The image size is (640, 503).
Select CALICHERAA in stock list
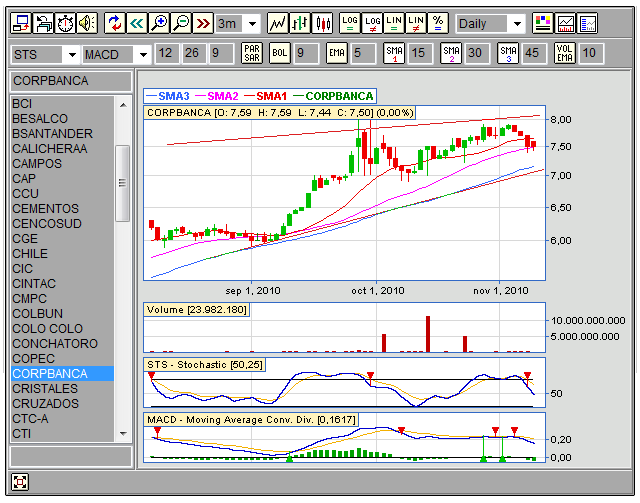62,149
